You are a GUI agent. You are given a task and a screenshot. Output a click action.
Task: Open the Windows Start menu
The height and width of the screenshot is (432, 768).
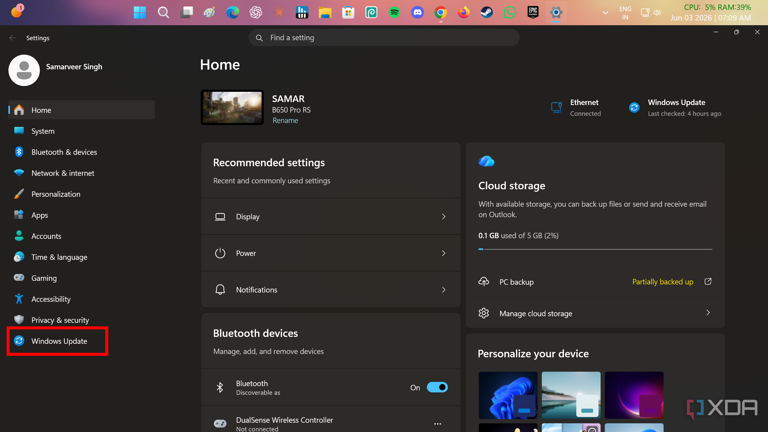pos(140,12)
